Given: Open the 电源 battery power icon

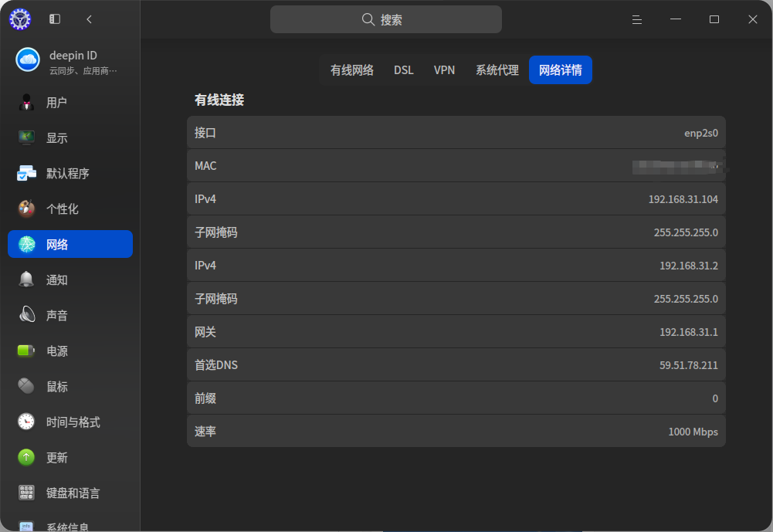Looking at the screenshot, I should pos(26,351).
